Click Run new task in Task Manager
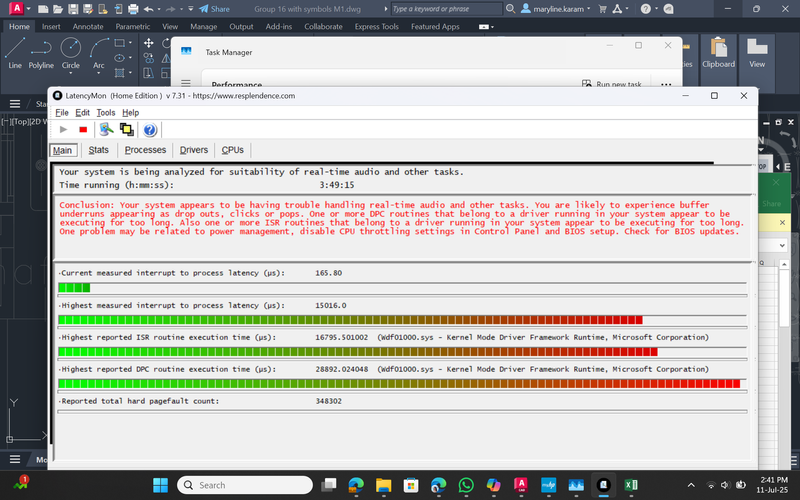Viewport: 800px width, 500px height. click(612, 85)
